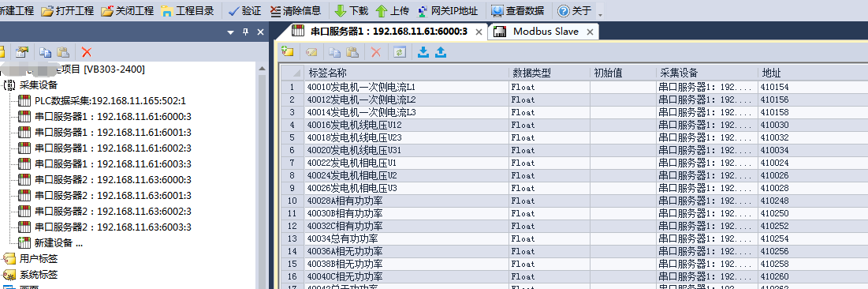This screenshot has height=289, width=868.
Task: Click the 数据类型 column header
Action: point(549,73)
